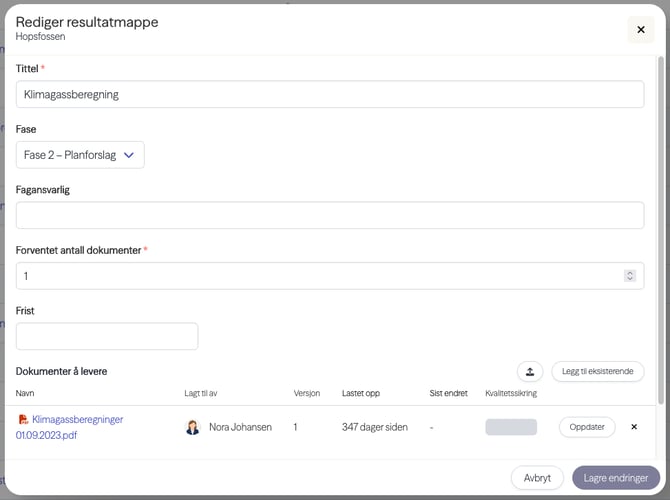Click Nora Johansen's avatar picture
Viewport: 670px width, 500px height.
click(x=192, y=427)
